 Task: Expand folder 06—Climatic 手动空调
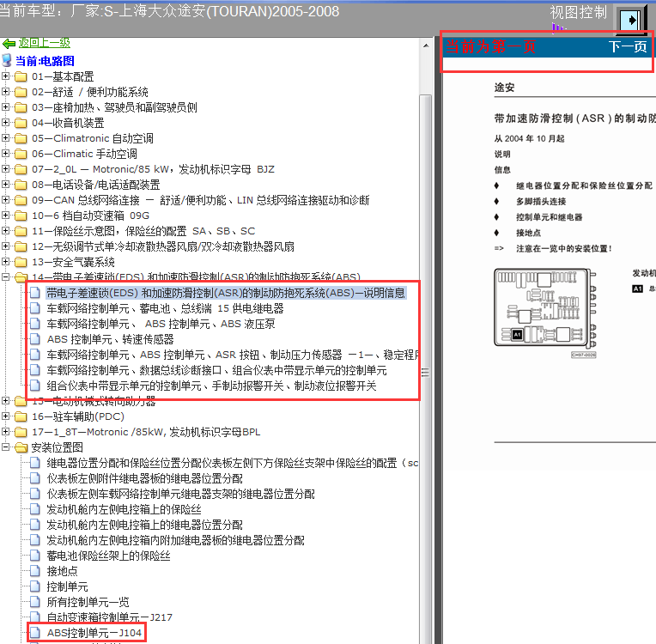(5, 154)
